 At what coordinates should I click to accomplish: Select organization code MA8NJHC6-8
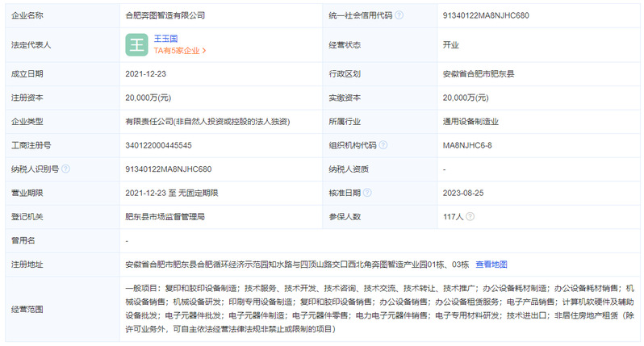pyautogui.click(x=467, y=145)
